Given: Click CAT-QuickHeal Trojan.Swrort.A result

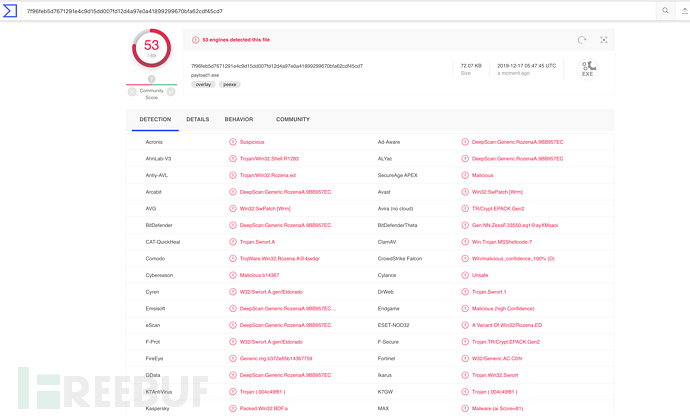Looking at the screenshot, I should coord(257,242).
